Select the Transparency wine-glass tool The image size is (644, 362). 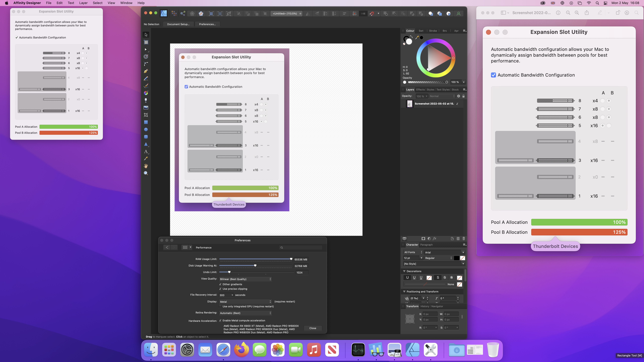146,100
